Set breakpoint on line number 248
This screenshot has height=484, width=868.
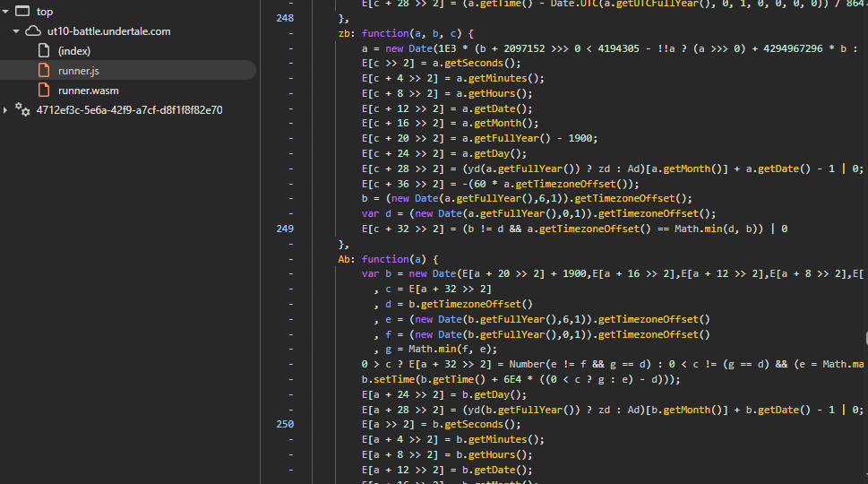285,18
